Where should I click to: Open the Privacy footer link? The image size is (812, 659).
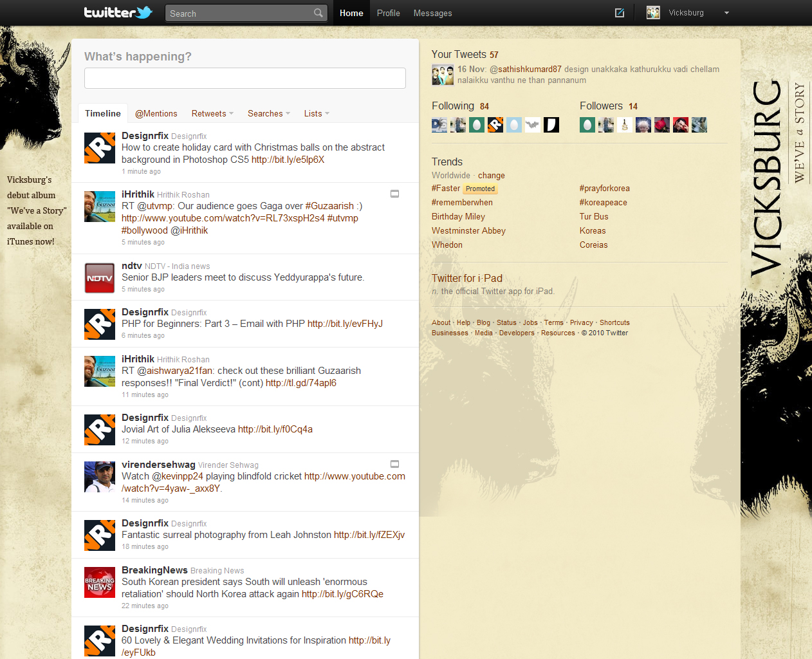click(x=582, y=322)
